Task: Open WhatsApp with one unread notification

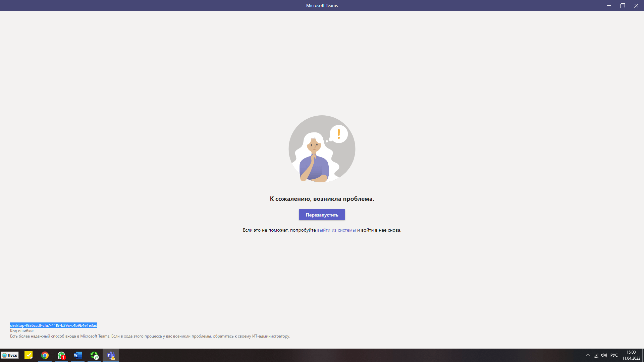Action: click(61, 355)
